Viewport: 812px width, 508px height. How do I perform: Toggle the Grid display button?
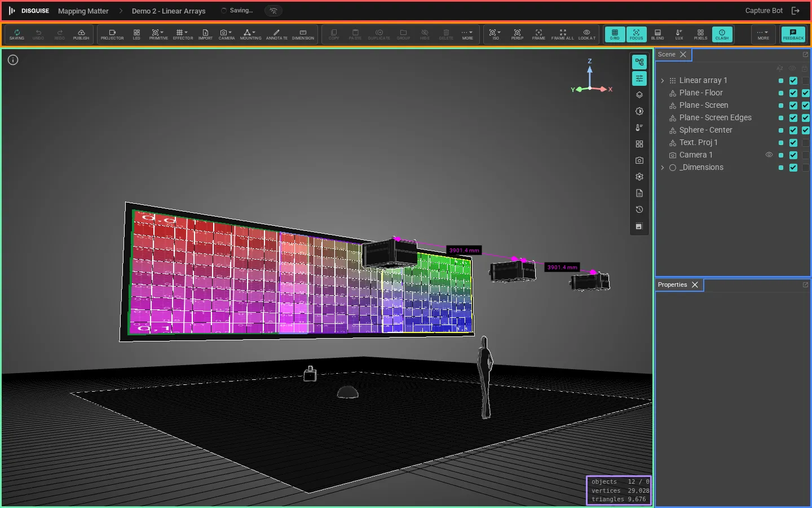pyautogui.click(x=615, y=34)
